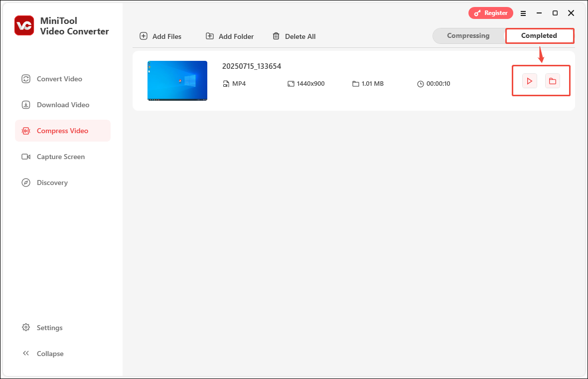Image resolution: width=588 pixels, height=379 pixels.
Task: Close the MiniTool Video Converter window
Action: 571,13
